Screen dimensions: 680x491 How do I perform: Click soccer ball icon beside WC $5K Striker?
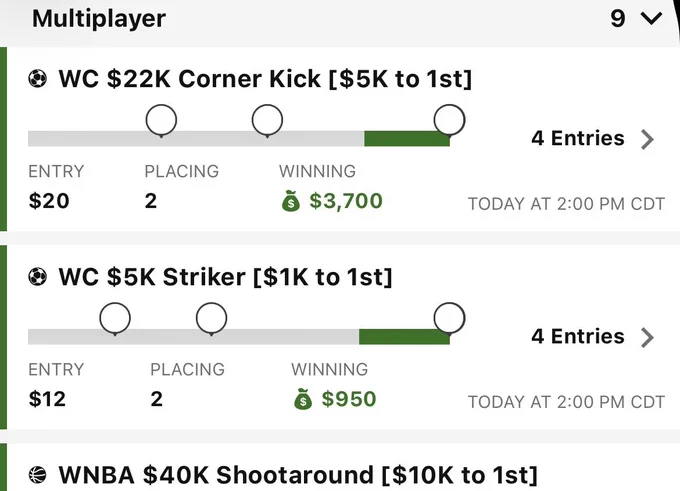(38, 277)
